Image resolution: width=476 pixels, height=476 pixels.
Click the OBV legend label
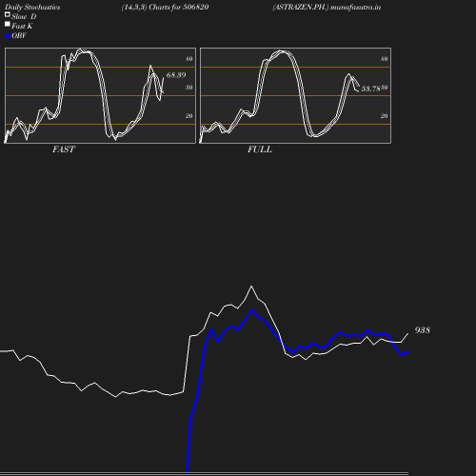[19, 35]
